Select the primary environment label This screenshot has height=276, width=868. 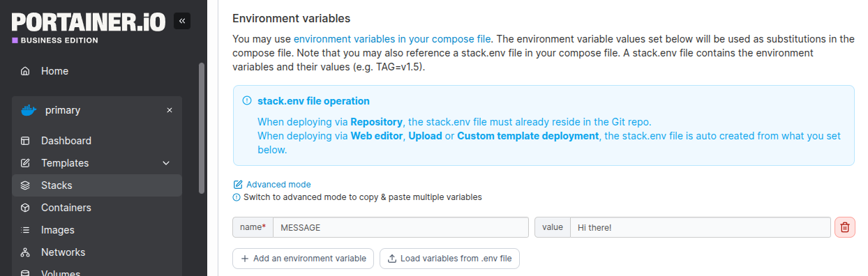(x=63, y=110)
